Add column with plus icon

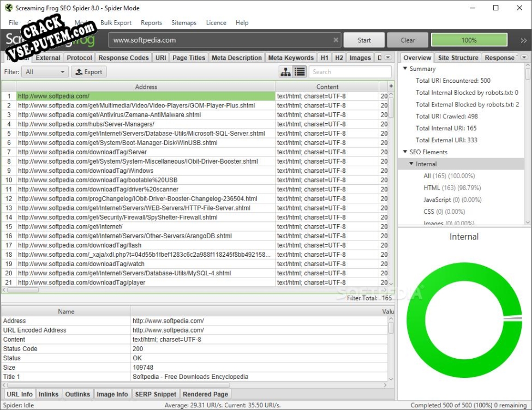pos(391,86)
